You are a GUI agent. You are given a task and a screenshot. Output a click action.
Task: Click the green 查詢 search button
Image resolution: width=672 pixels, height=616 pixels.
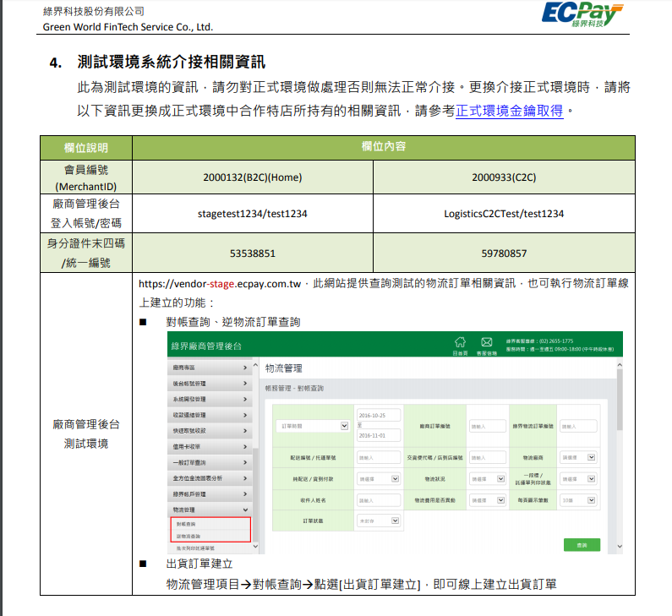point(582,545)
